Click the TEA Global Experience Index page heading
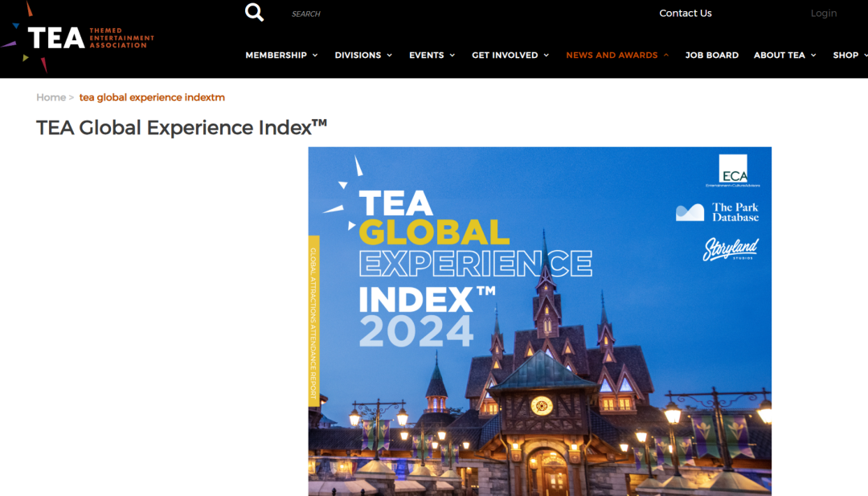Image resolution: width=868 pixels, height=496 pixels. click(x=182, y=127)
